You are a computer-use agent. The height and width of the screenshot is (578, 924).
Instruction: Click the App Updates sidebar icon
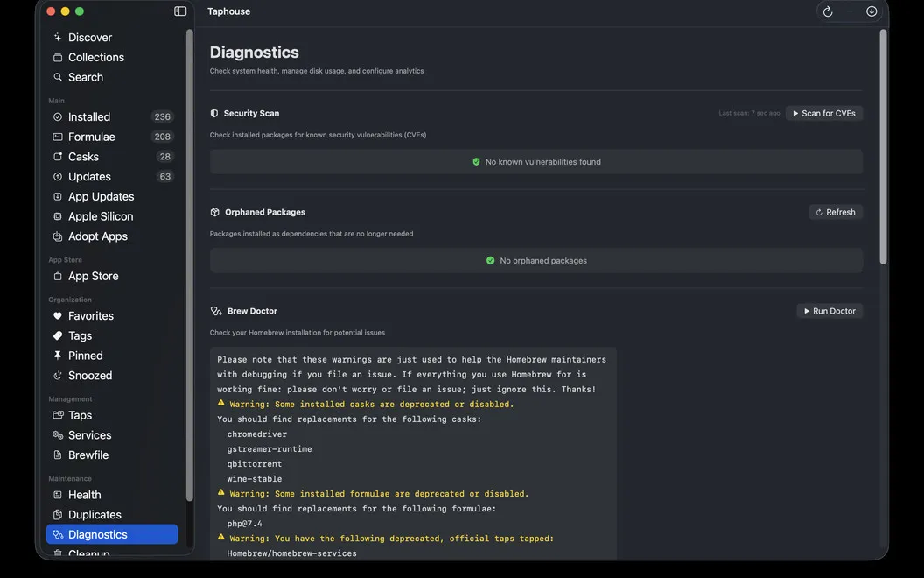pyautogui.click(x=58, y=196)
